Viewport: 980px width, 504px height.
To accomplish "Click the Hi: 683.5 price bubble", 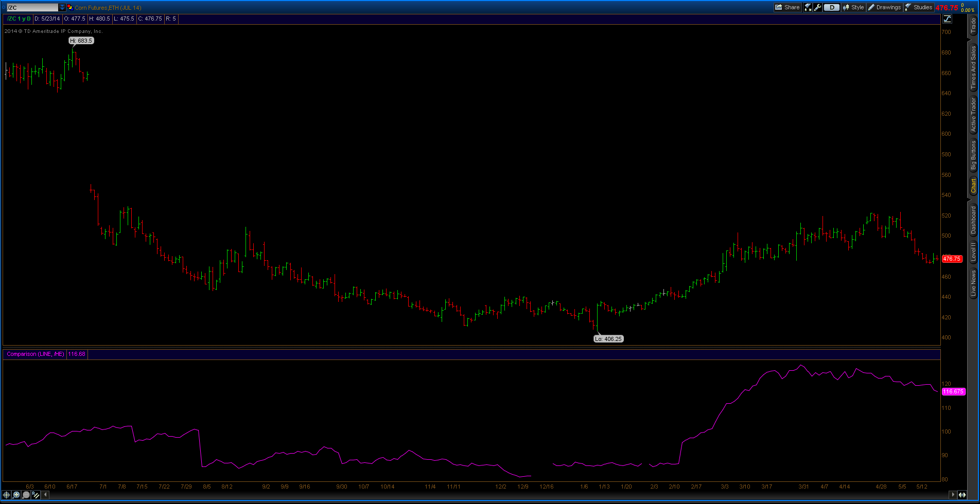I will (81, 41).
